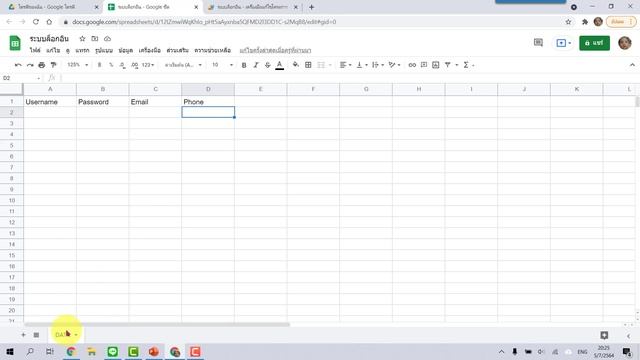Format as currency via baht icon
Viewport: 640px width, 360px height.
99,65
